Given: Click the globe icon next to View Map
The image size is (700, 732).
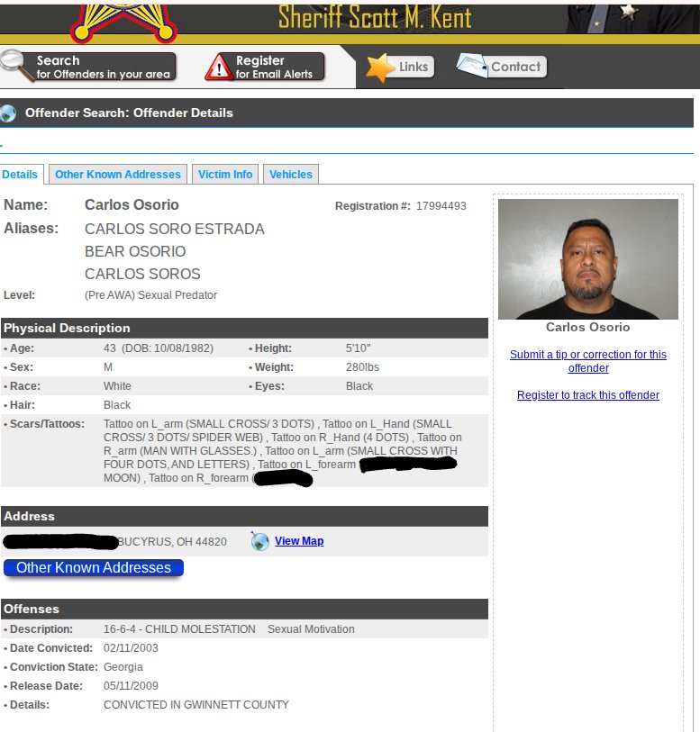Looking at the screenshot, I should [259, 541].
